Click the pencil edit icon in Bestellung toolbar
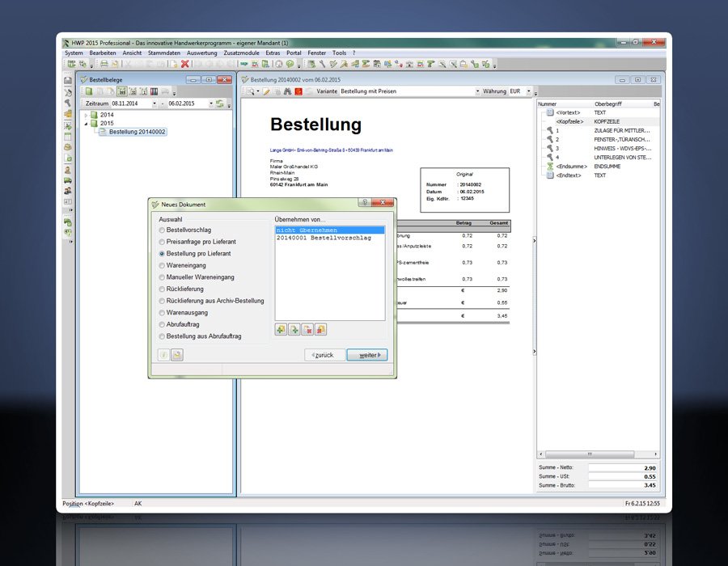The height and width of the screenshot is (566, 728). click(266, 91)
